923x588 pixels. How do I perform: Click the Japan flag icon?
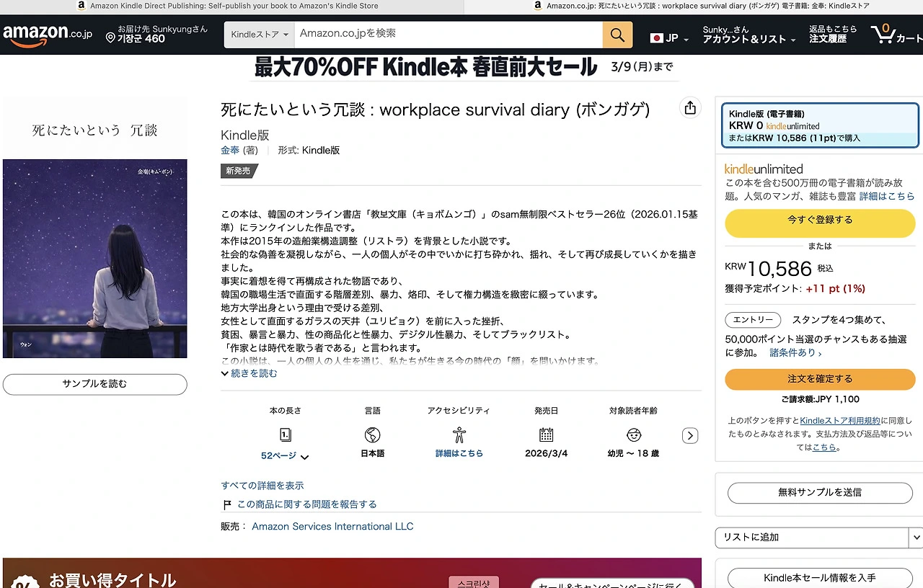pyautogui.click(x=656, y=38)
